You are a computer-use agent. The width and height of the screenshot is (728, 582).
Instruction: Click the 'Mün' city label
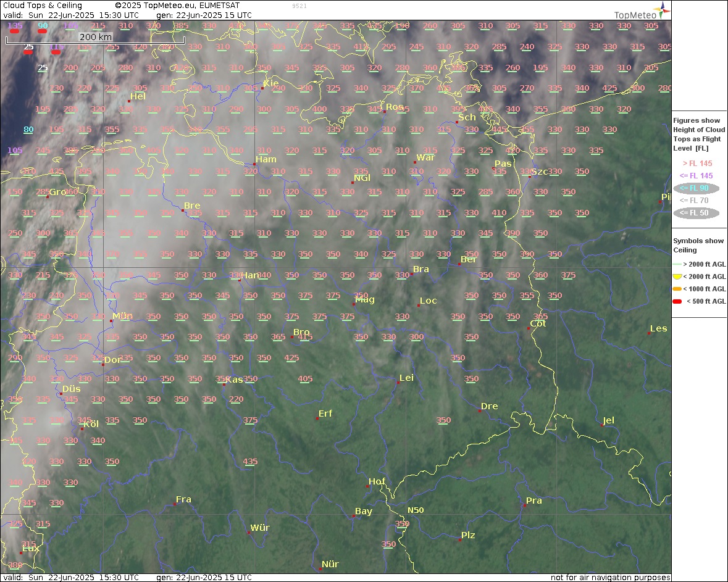(x=123, y=316)
